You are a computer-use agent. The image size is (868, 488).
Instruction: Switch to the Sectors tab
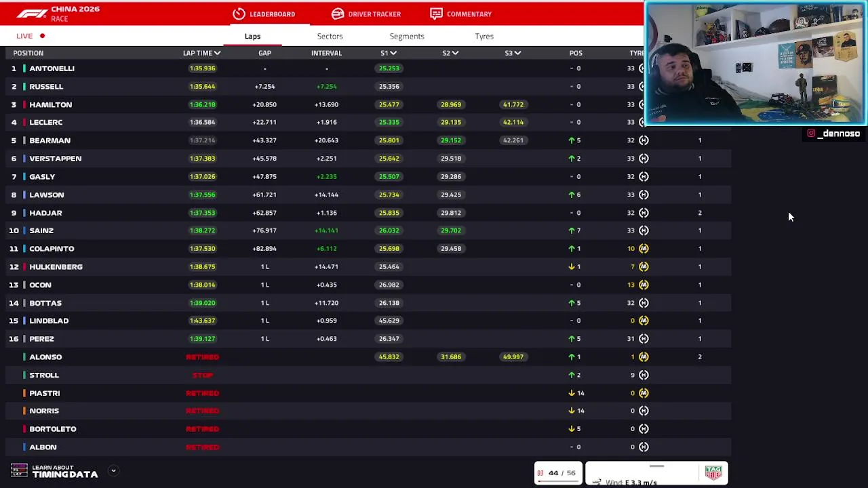click(330, 36)
